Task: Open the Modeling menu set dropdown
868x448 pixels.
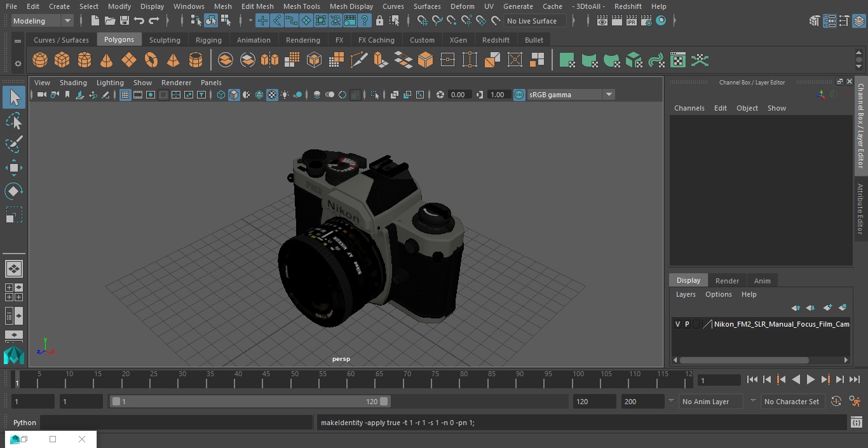Action: [x=43, y=21]
